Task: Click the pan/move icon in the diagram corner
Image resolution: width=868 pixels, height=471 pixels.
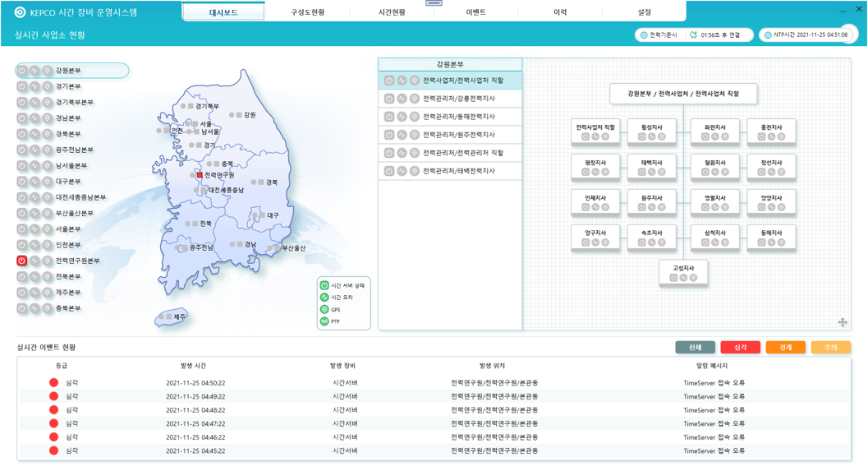Action: coord(843,322)
